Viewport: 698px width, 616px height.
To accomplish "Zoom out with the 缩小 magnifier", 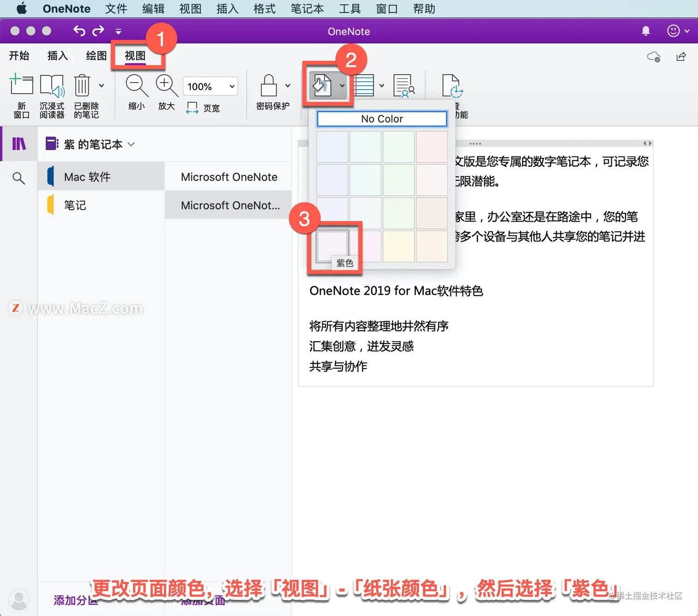I will (x=137, y=92).
